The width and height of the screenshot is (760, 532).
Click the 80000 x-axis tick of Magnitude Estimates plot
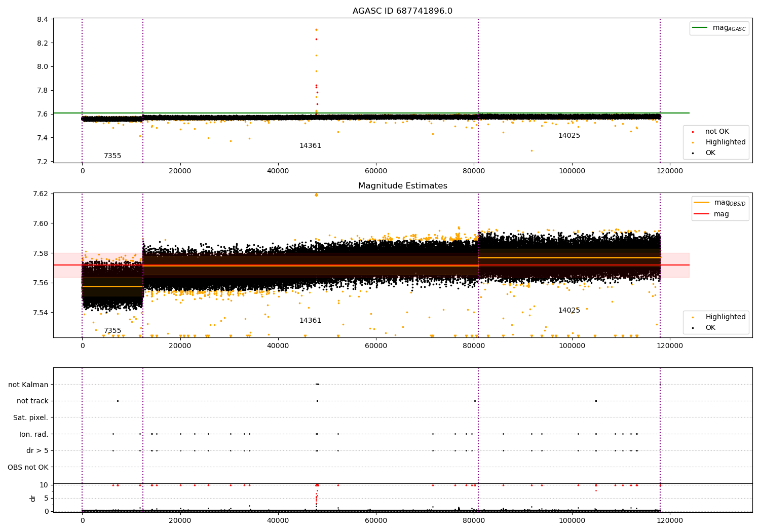(x=474, y=346)
